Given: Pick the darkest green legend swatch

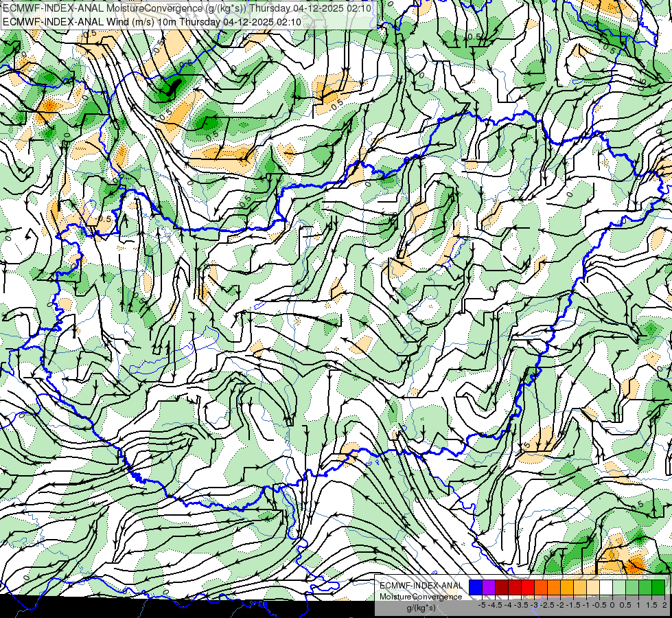Looking at the screenshot, I should (x=658, y=588).
